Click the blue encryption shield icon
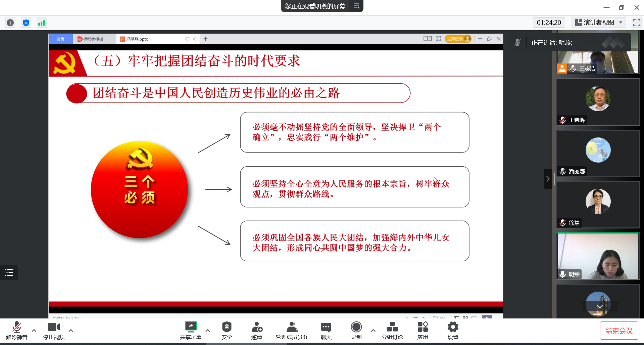 point(26,23)
